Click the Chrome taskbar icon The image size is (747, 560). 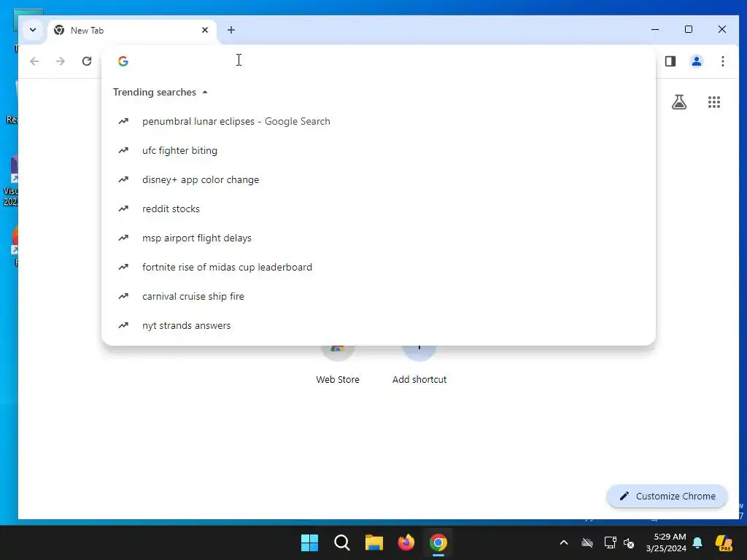(438, 542)
